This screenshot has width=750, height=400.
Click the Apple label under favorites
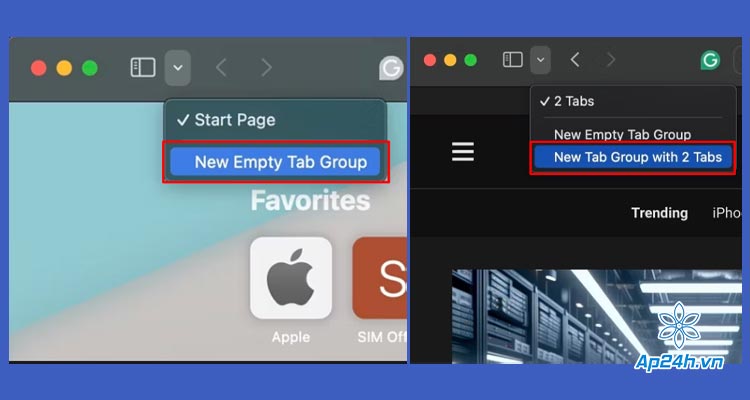[291, 337]
